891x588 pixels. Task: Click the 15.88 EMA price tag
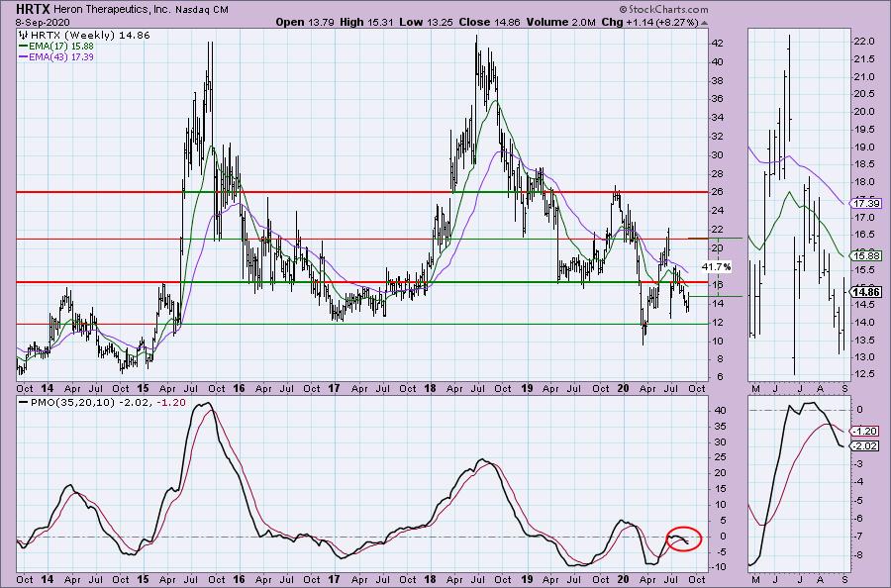[866, 256]
